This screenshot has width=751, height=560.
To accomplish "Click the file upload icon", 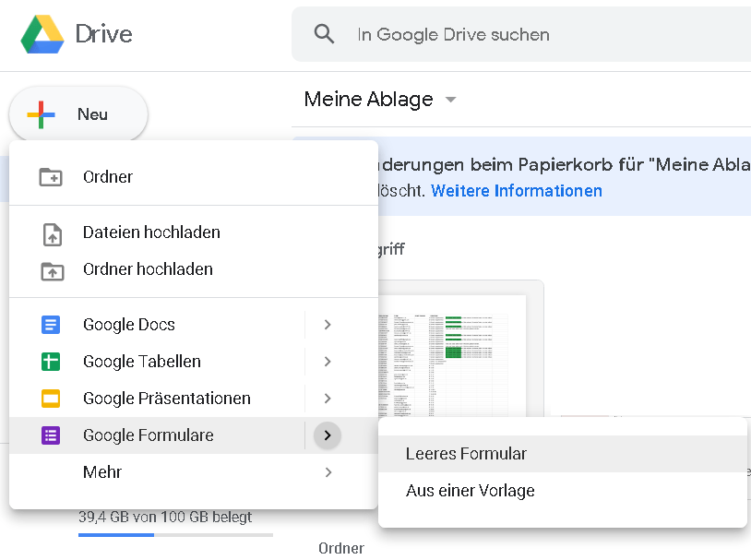I will pos(53,234).
